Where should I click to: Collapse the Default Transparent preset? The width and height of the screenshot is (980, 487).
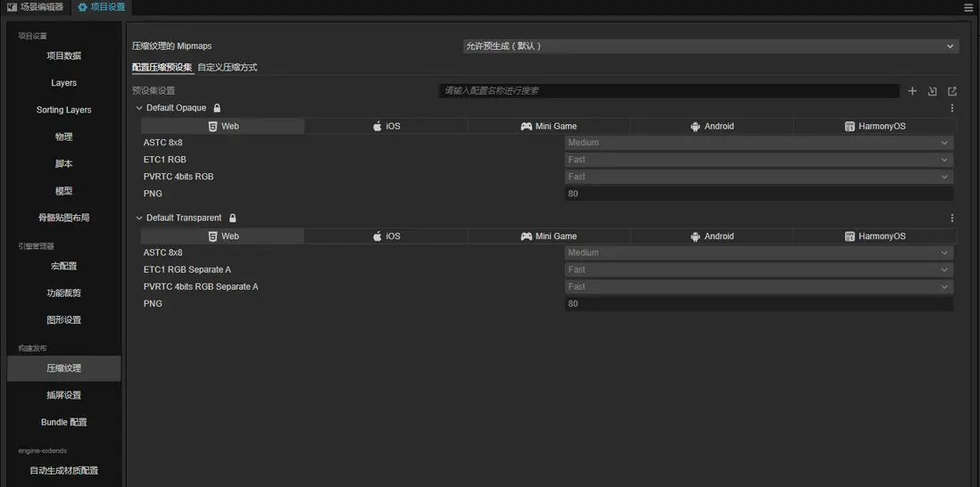coord(139,218)
